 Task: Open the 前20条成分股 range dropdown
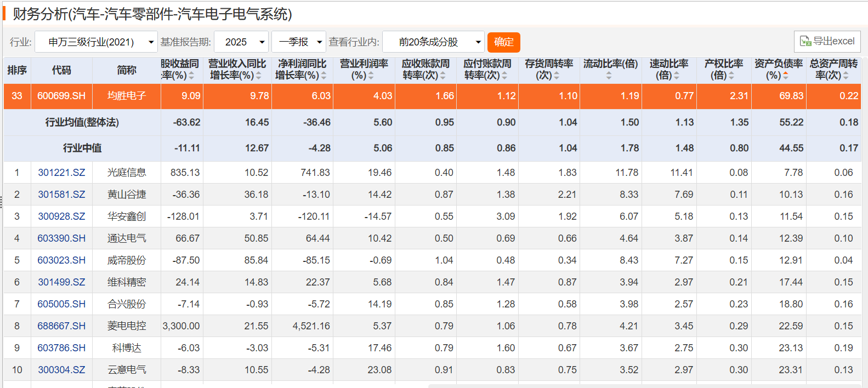[x=433, y=42]
